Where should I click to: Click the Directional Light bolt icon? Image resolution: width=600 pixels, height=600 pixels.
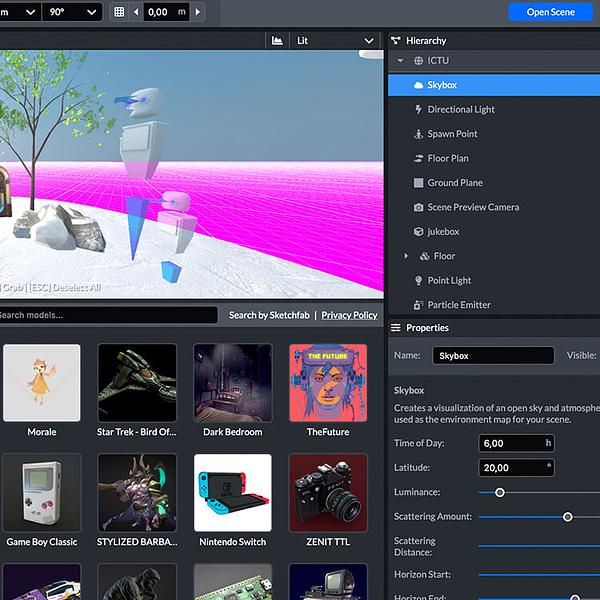(x=419, y=110)
